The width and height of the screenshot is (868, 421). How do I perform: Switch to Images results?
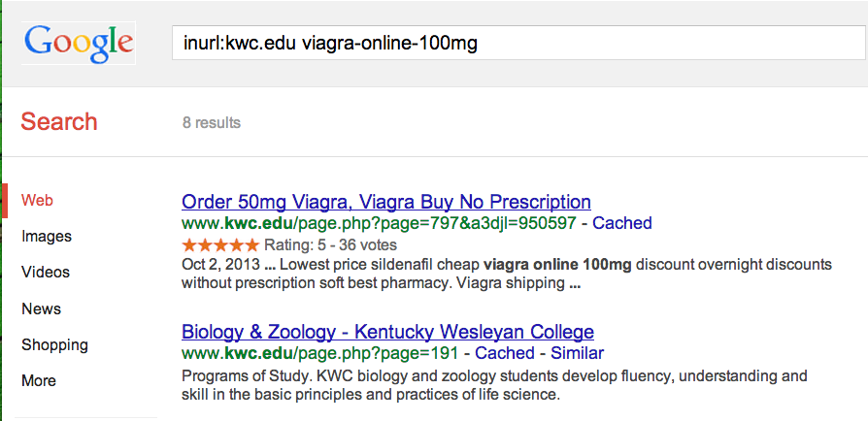47,237
